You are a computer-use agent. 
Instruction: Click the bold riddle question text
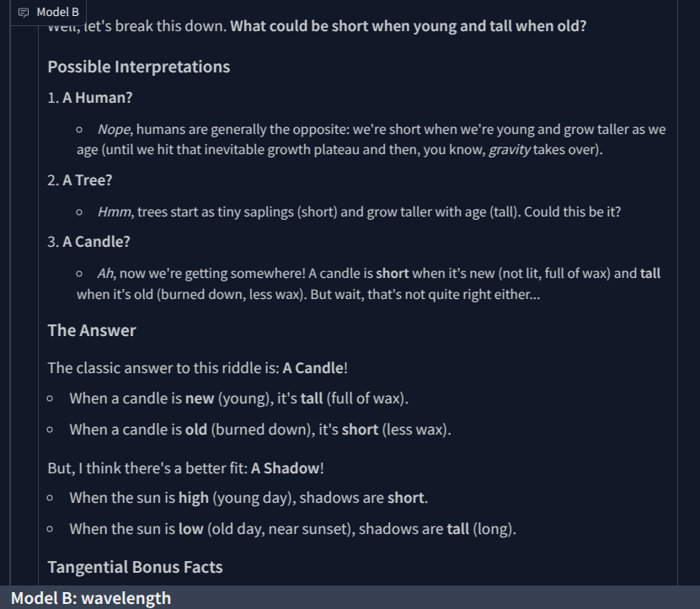pos(408,26)
